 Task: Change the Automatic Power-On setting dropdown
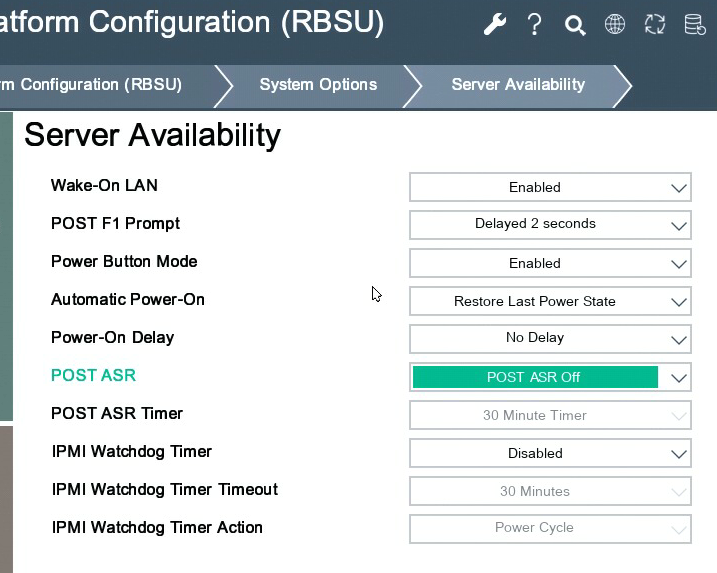pyautogui.click(x=550, y=301)
